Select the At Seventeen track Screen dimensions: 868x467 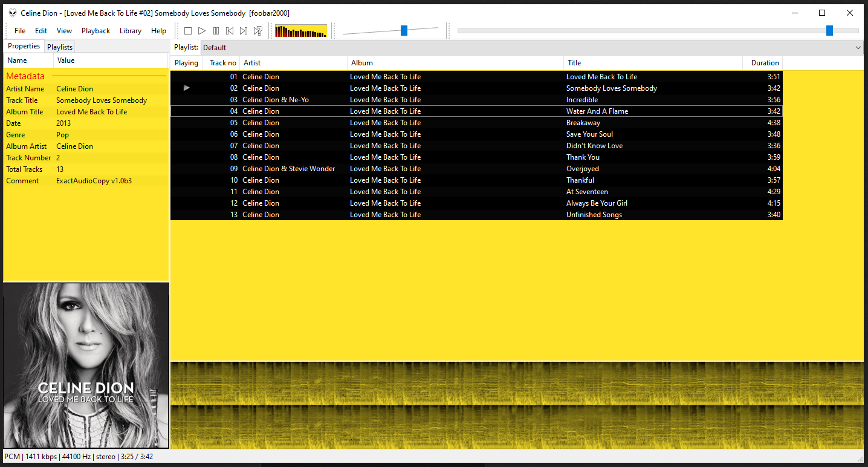tap(476, 192)
